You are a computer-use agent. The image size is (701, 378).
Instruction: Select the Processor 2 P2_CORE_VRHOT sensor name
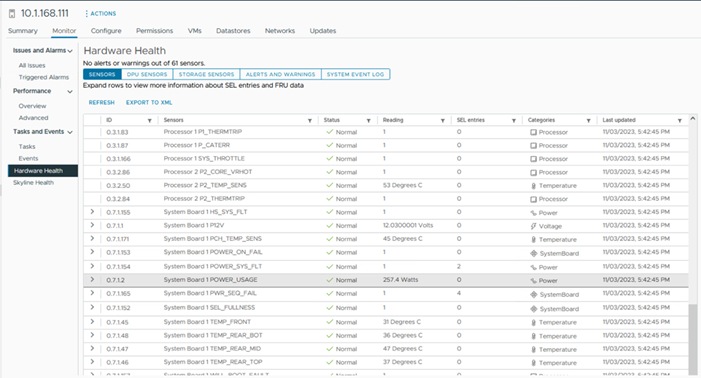tap(208, 172)
